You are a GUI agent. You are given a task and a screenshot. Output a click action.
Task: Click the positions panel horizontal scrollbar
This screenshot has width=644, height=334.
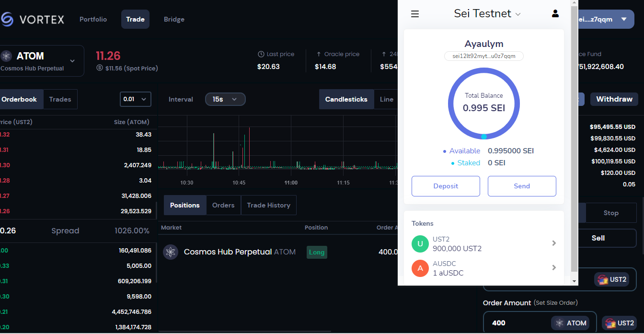pyautogui.click(x=244, y=331)
